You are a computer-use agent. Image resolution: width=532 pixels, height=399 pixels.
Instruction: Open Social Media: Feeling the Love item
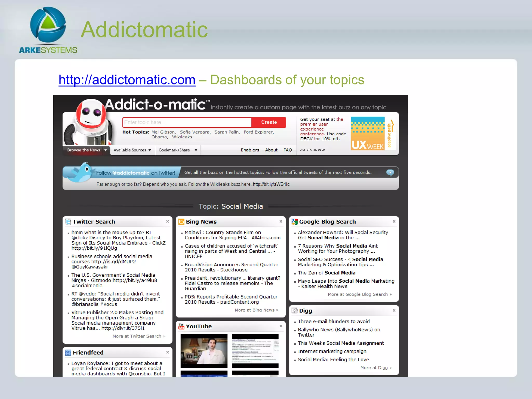click(x=333, y=360)
